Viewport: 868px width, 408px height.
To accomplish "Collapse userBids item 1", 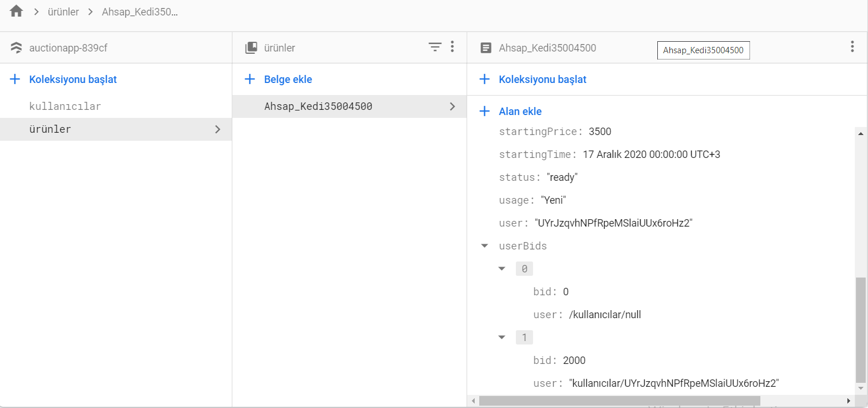I will tap(502, 338).
